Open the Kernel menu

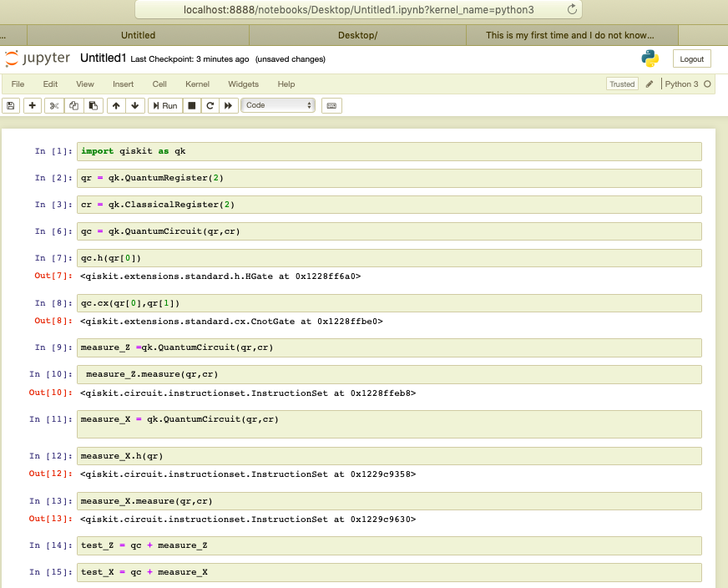tap(197, 84)
